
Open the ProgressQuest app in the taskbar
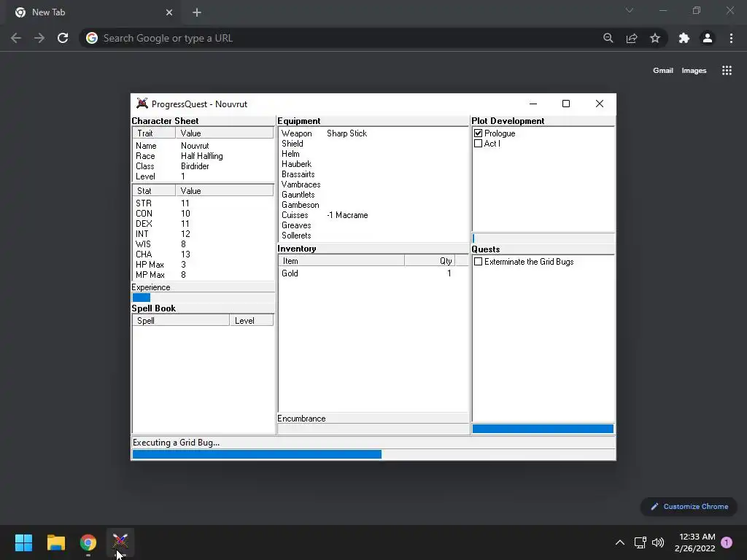pyautogui.click(x=120, y=542)
